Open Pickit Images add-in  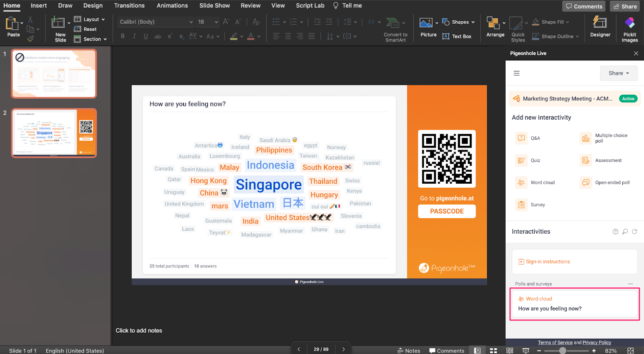[630, 28]
